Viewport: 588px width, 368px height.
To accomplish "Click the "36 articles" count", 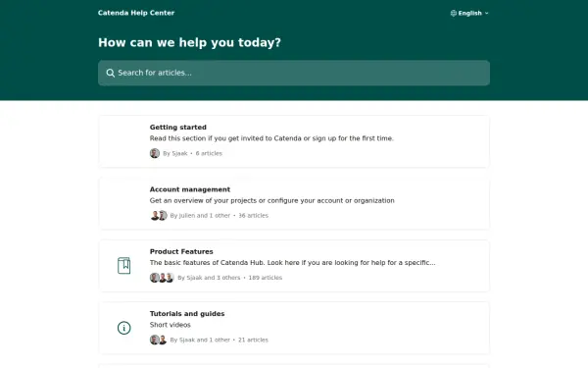I will click(x=254, y=216).
